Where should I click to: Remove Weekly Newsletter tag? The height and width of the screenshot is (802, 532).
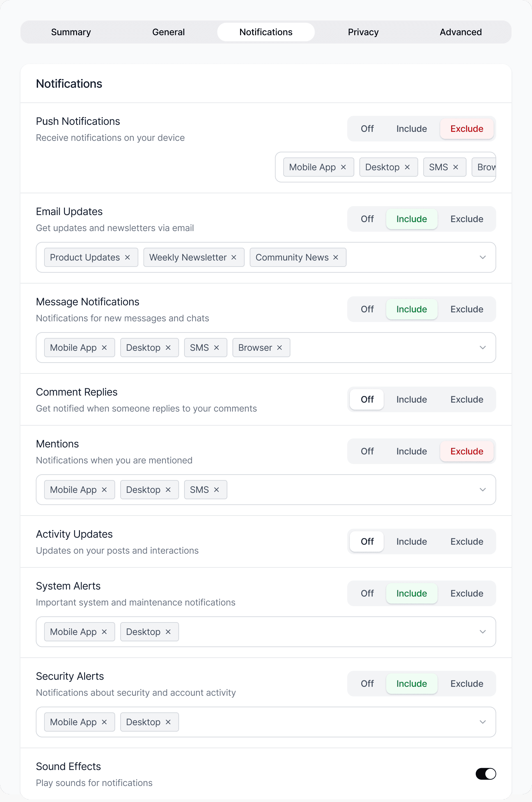234,257
